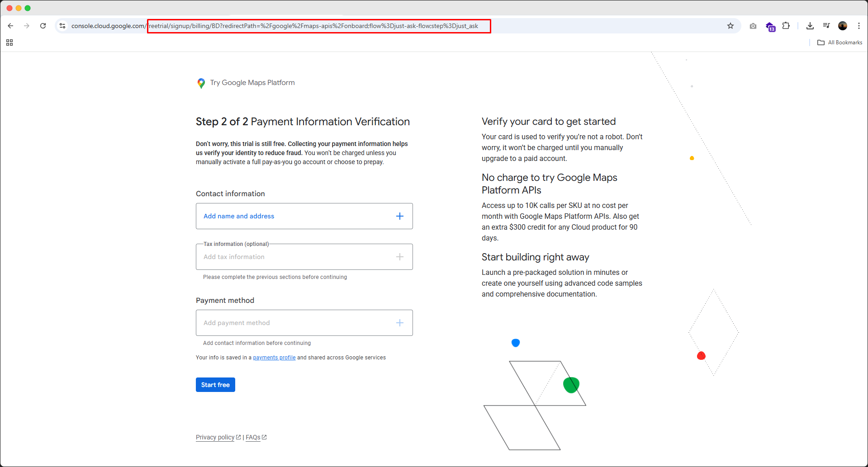Image resolution: width=868 pixels, height=467 pixels.
Task: Click 'Please complete the previous sections' hint
Action: (x=275, y=277)
